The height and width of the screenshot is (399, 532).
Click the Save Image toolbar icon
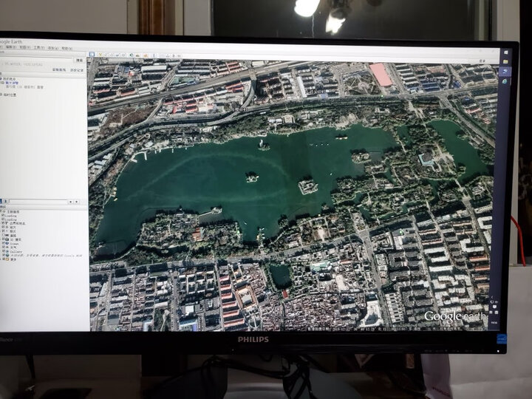(174, 56)
